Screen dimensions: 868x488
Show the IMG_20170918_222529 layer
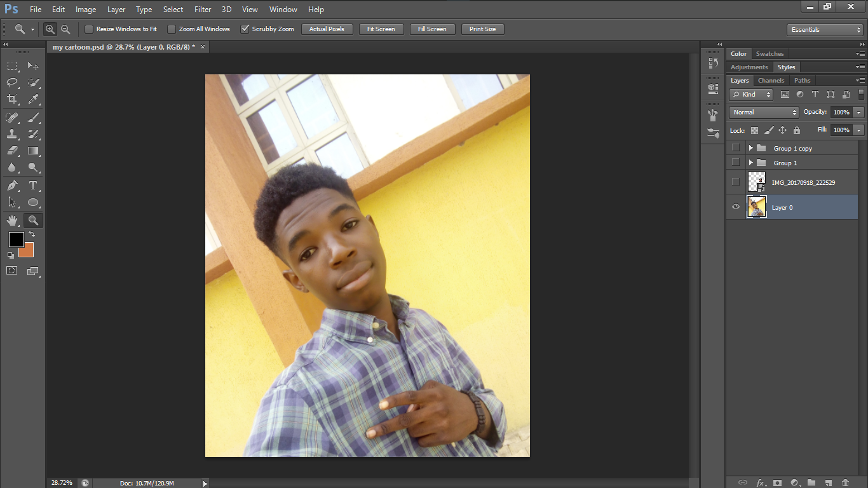pos(736,182)
